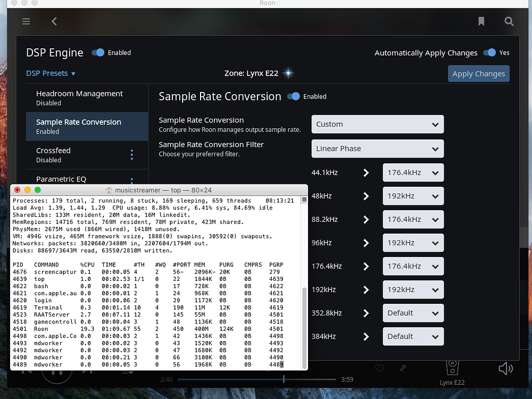The image size is (532, 399).
Task: Favorite the current track with the heart icon
Action: point(379,368)
